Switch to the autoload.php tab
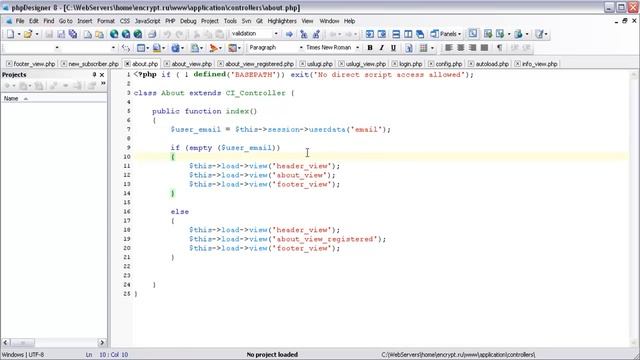The image size is (640, 360). 492,64
